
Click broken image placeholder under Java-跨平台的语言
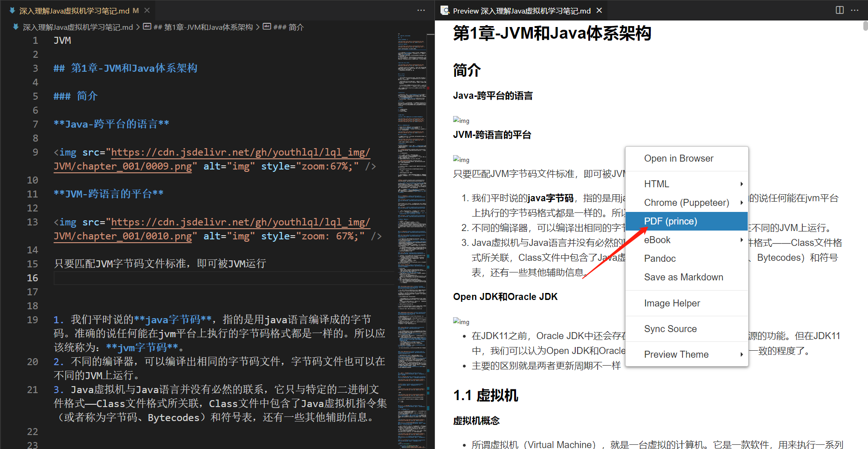[x=461, y=120]
